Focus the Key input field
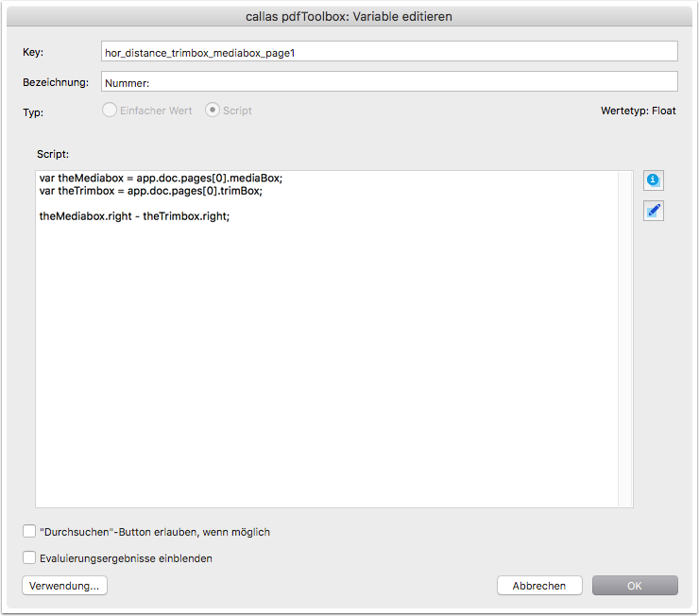 click(389, 51)
